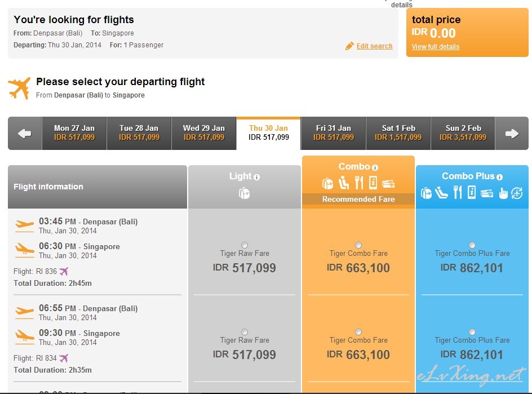Open the Light fare info icon
Screen dimensions: 532x394
(257, 177)
